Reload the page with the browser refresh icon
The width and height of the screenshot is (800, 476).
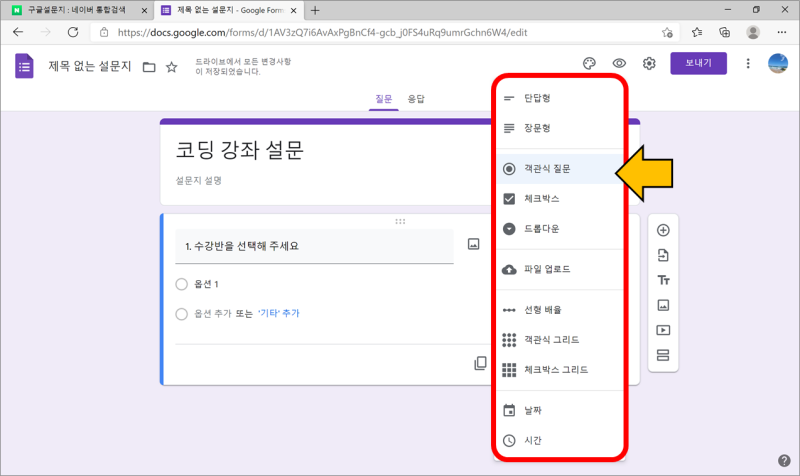coord(73,32)
